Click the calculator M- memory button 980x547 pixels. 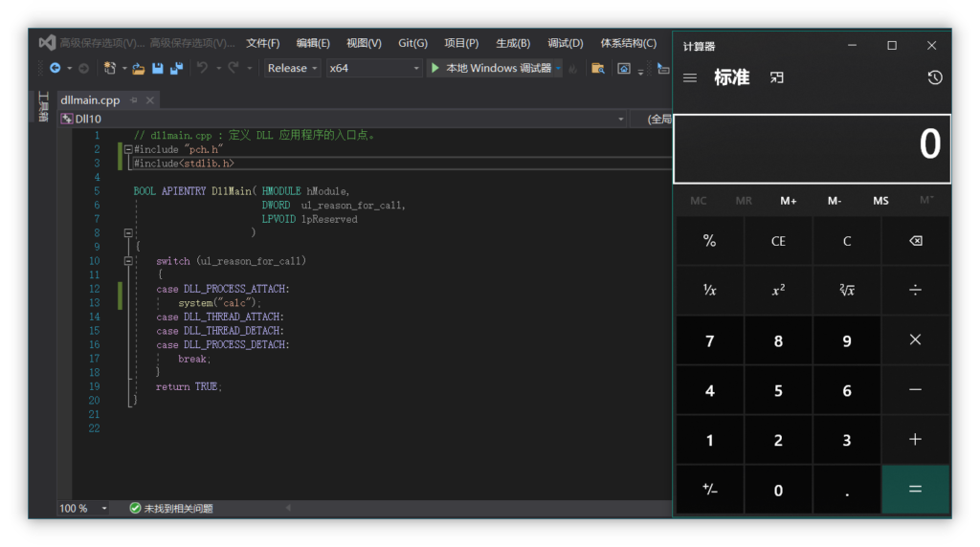click(835, 201)
